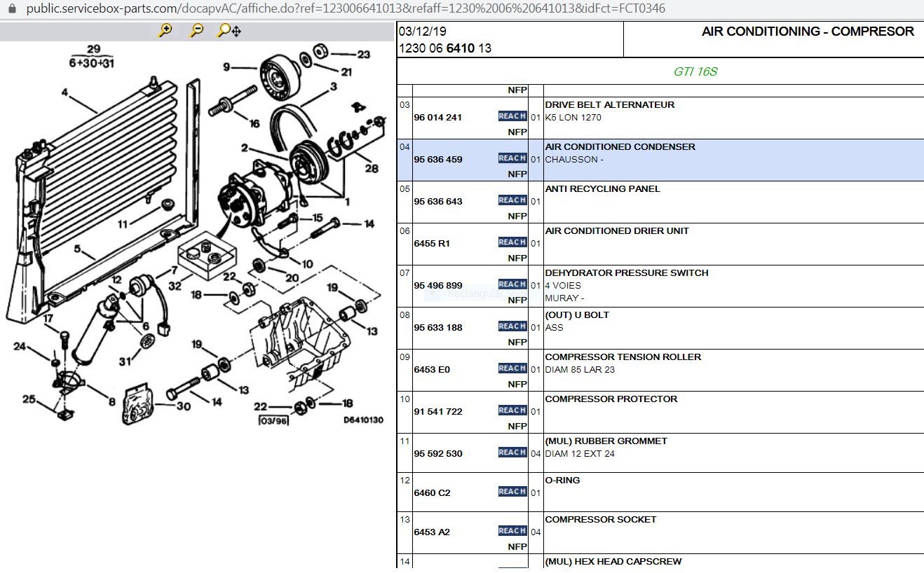Click the (MUL) RUBBER GROMMET description
This screenshot has width=924, height=573.
coord(606,441)
